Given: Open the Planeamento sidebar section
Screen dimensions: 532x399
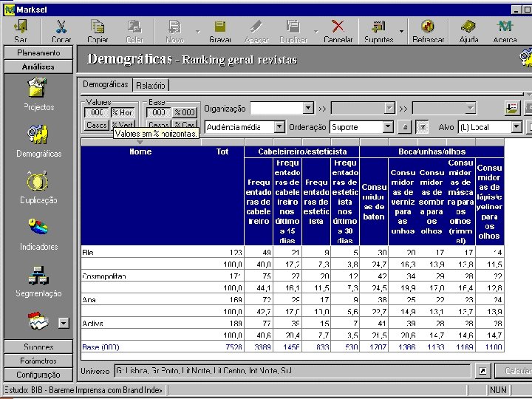Looking at the screenshot, I should pyautogui.click(x=38, y=53).
